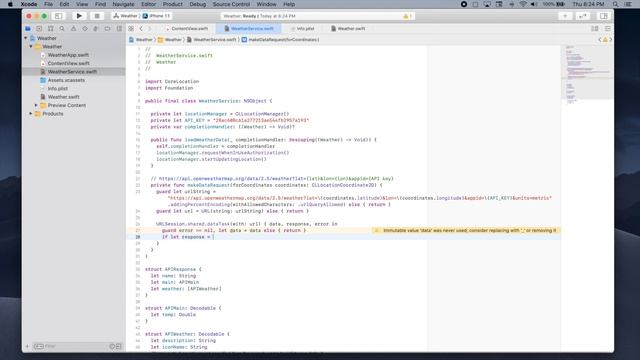Viewport: 640px width, 360px height.
Task: Open the Apple menu
Action: pos(10,4)
